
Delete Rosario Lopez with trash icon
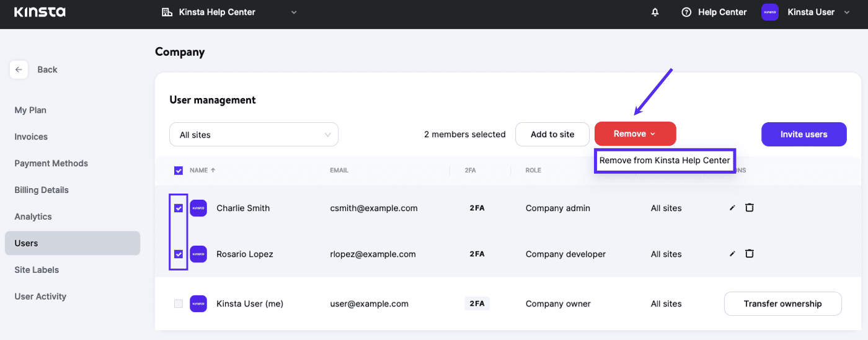[x=749, y=253]
